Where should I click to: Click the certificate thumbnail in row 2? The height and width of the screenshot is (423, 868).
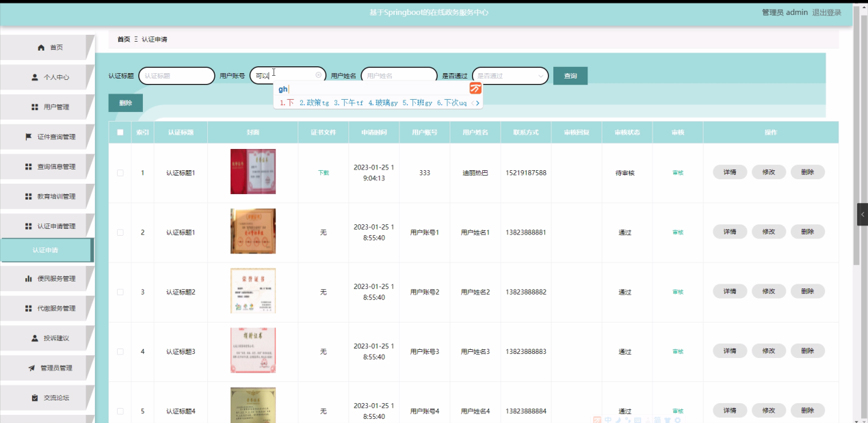[x=252, y=232]
